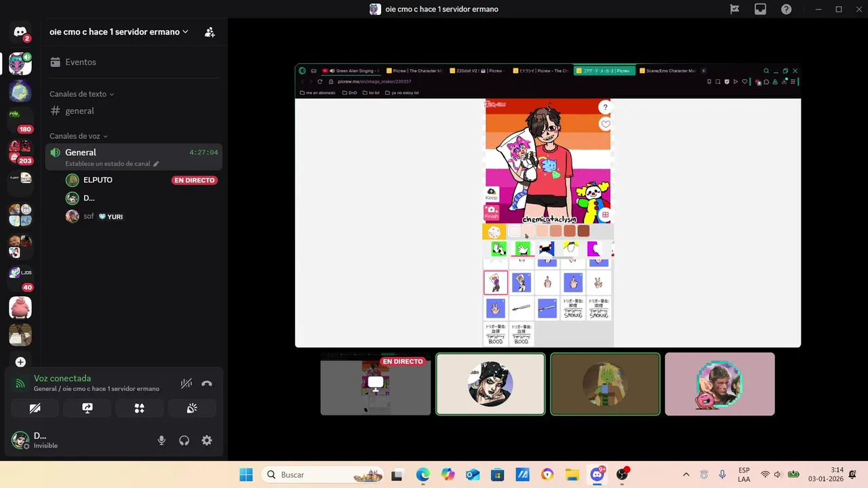Open ELPUTO's live stream entry
Screen dimensions: 868x488
(141, 180)
